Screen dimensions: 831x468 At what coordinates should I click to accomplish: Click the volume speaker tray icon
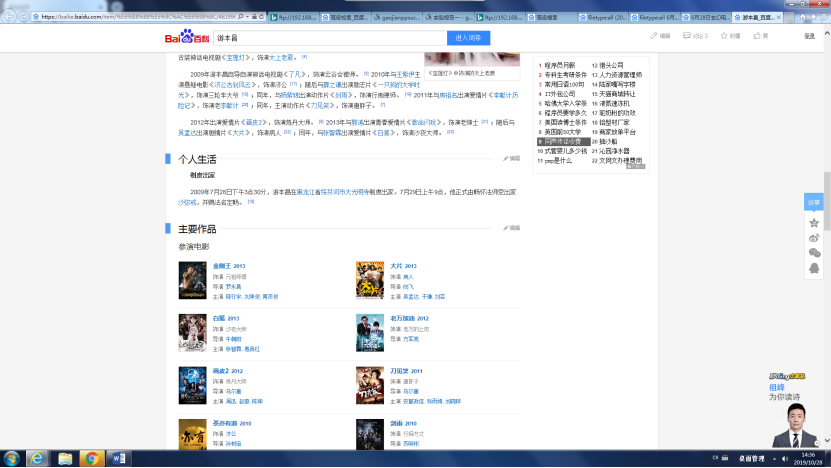[x=785, y=458]
